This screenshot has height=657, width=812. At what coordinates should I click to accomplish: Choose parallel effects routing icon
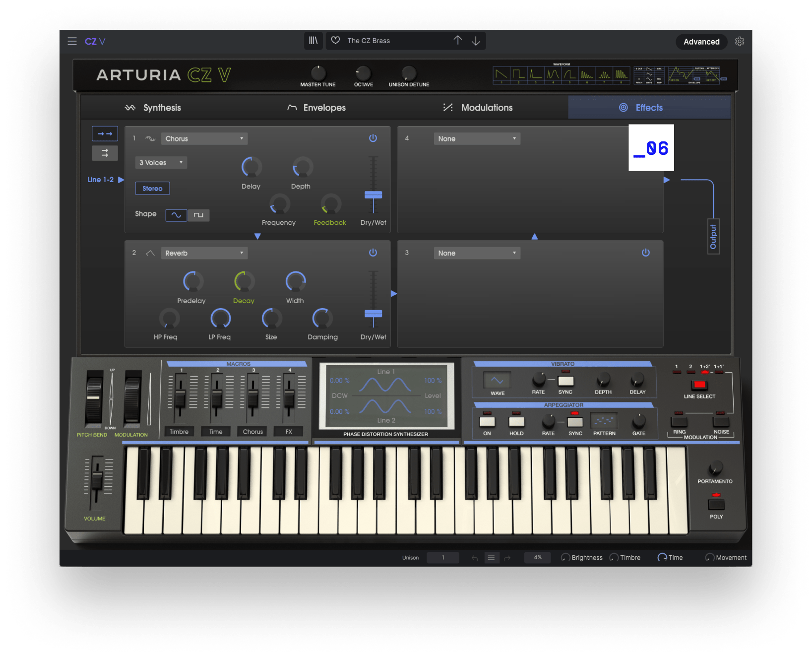(x=105, y=153)
